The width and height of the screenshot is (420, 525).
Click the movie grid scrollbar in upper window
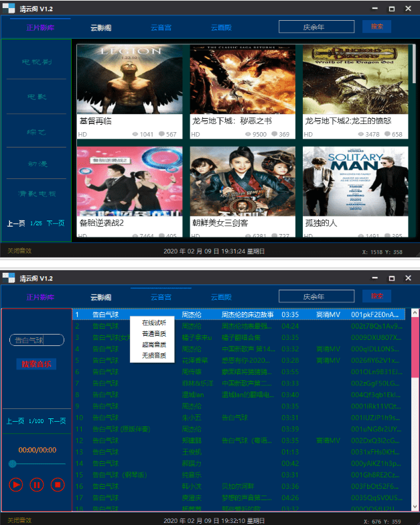coord(414,64)
